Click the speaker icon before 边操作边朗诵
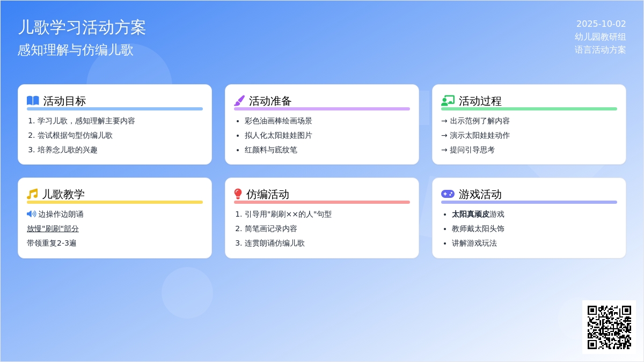Viewport: 644px width, 362px height. click(31, 214)
